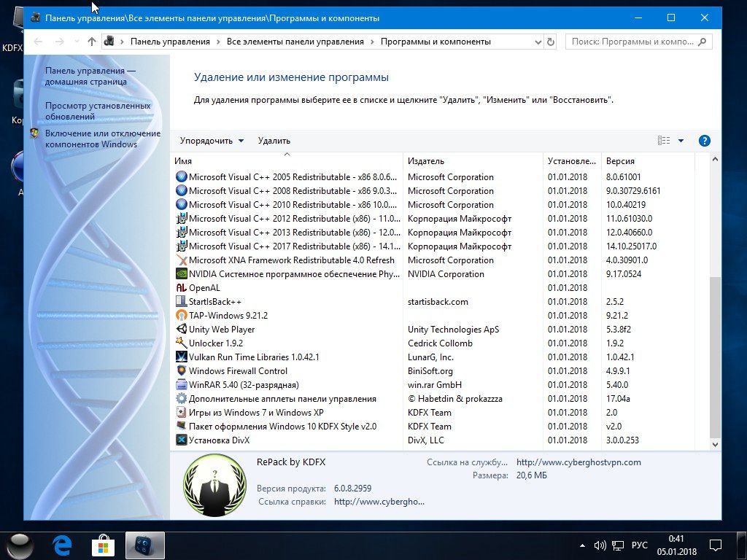Open the Microsoft Store taskbar icon

[104, 545]
